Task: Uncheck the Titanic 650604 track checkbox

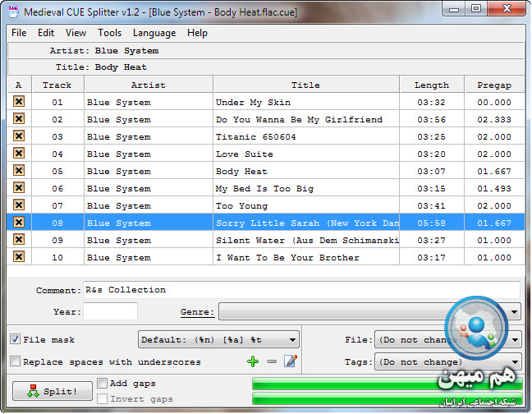Action: click(x=19, y=136)
